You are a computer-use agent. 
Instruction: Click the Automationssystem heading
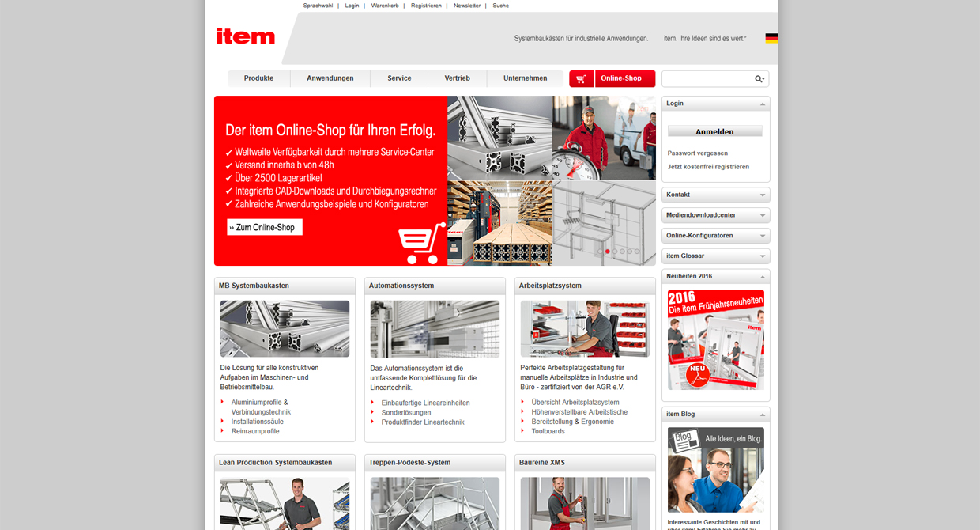click(x=401, y=286)
